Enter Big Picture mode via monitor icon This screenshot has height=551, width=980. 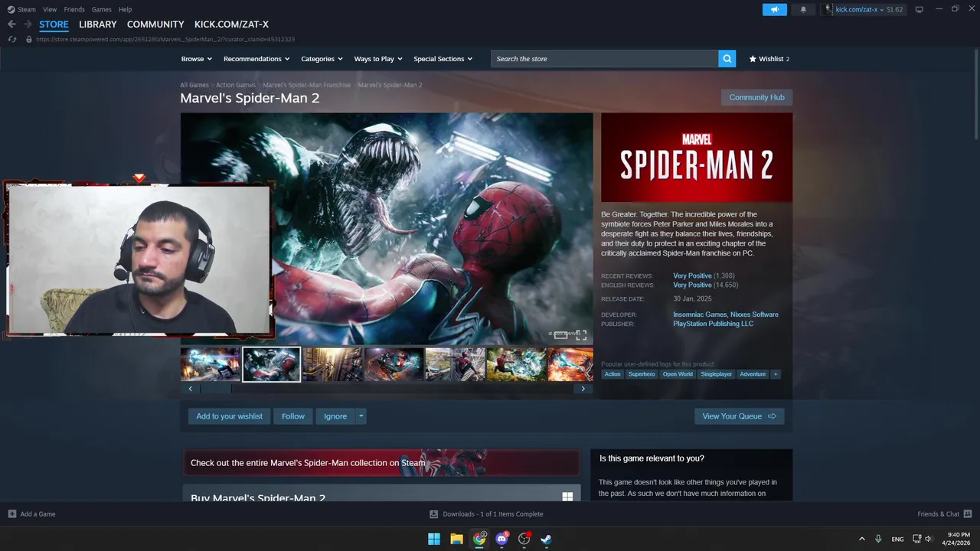919,9
